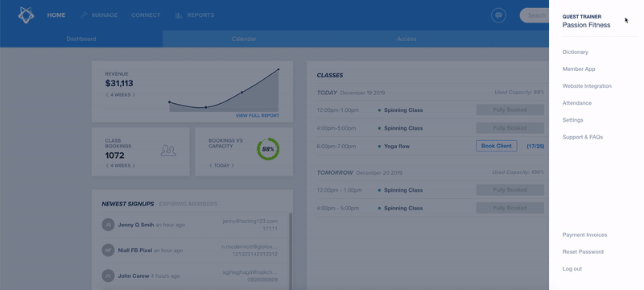644x290 pixels.
Task: Switch to the Access tab
Action: (407, 39)
